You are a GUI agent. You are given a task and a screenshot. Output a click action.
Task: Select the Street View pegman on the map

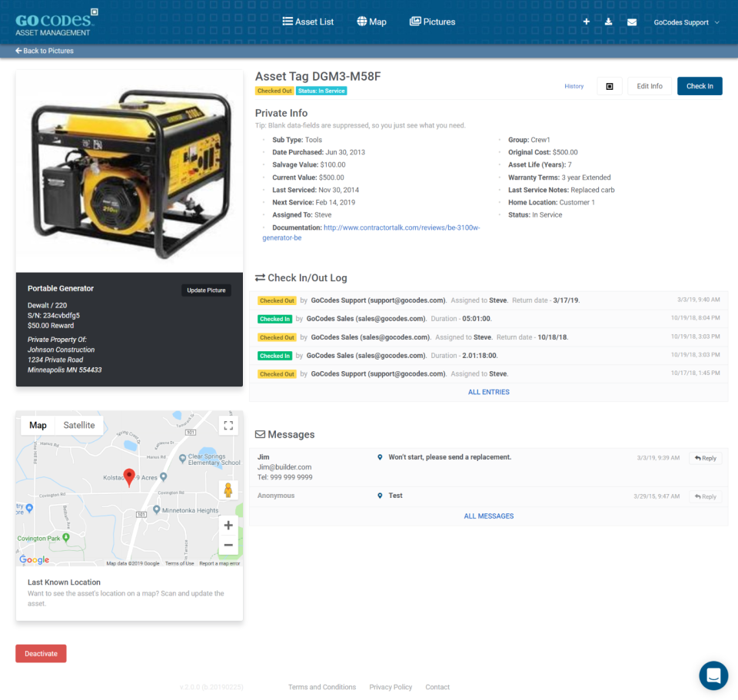(x=228, y=489)
